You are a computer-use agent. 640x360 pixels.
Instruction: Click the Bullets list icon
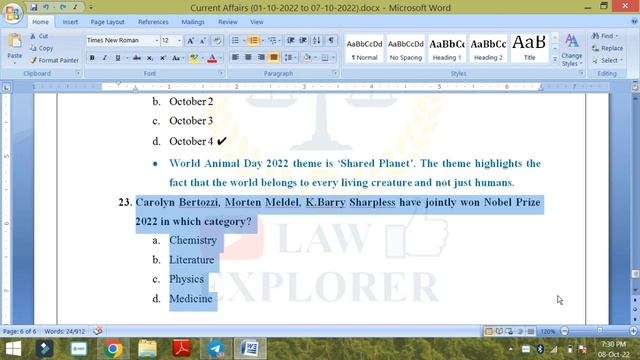(x=236, y=40)
